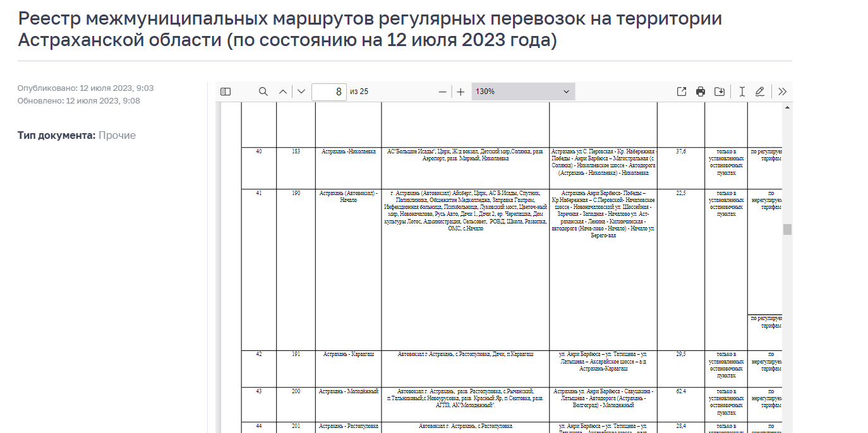Expand the additional tools menu
The image size is (868, 433).
782,92
